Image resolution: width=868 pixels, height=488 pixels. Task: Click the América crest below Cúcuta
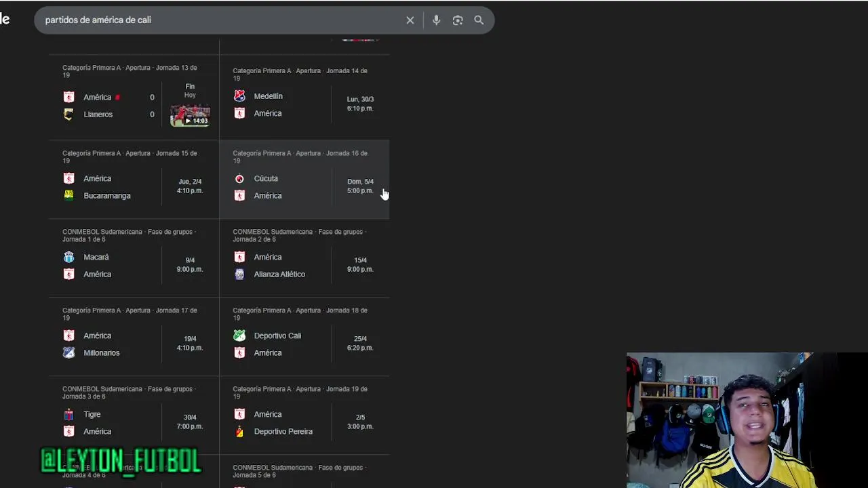(x=239, y=195)
